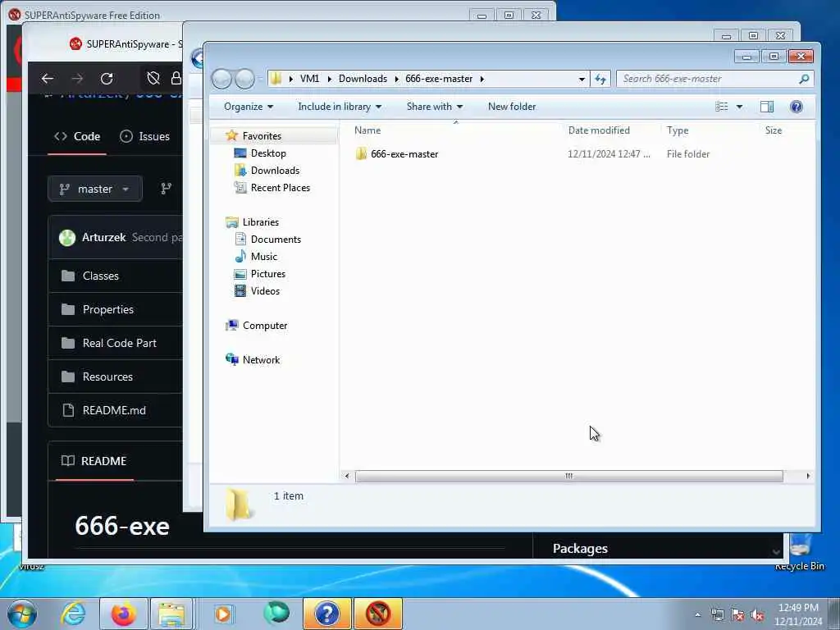
Task: Open the address bar history dropdown arrow
Action: tap(582, 80)
